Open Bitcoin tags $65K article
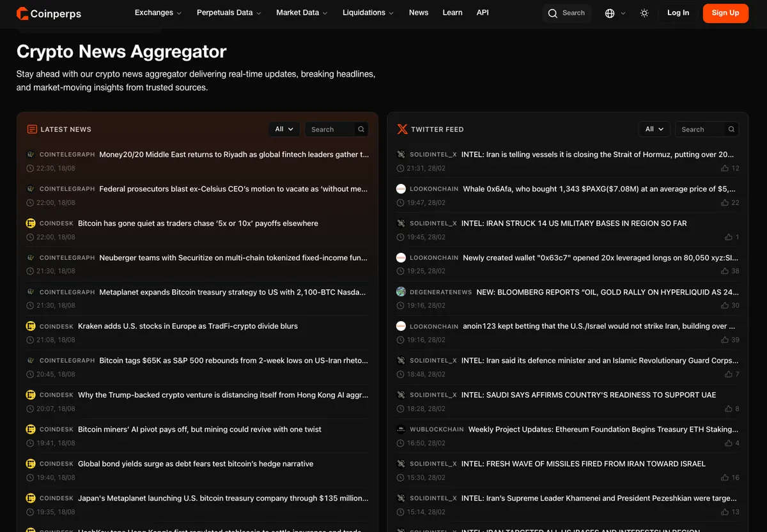Viewport: 767px width, 532px height. [234, 361]
